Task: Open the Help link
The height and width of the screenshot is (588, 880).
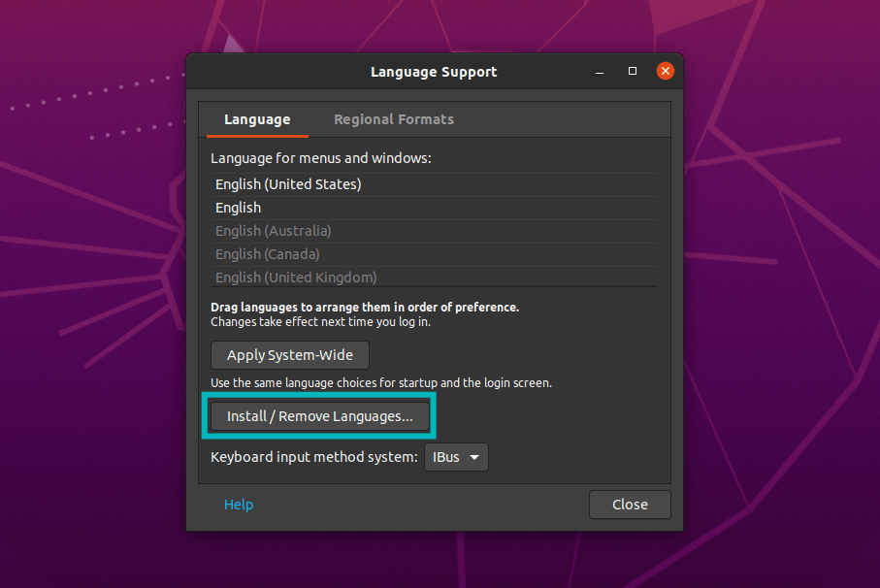Action: (x=239, y=505)
